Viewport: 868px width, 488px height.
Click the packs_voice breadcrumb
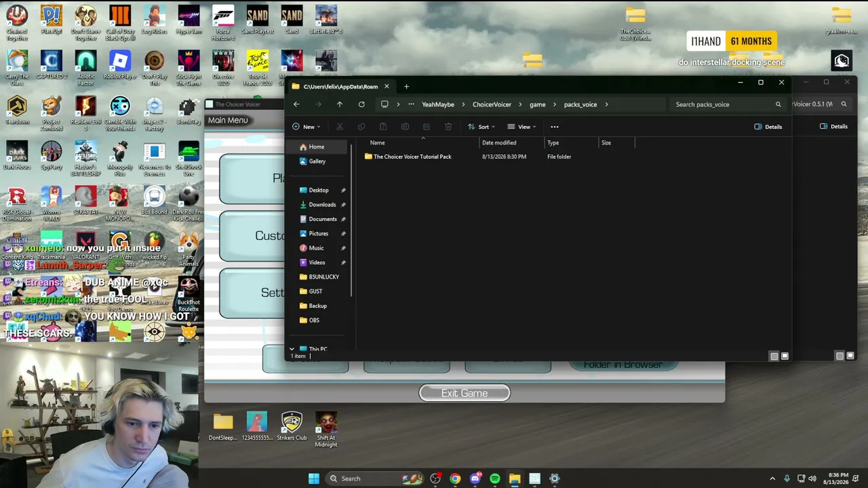point(580,104)
